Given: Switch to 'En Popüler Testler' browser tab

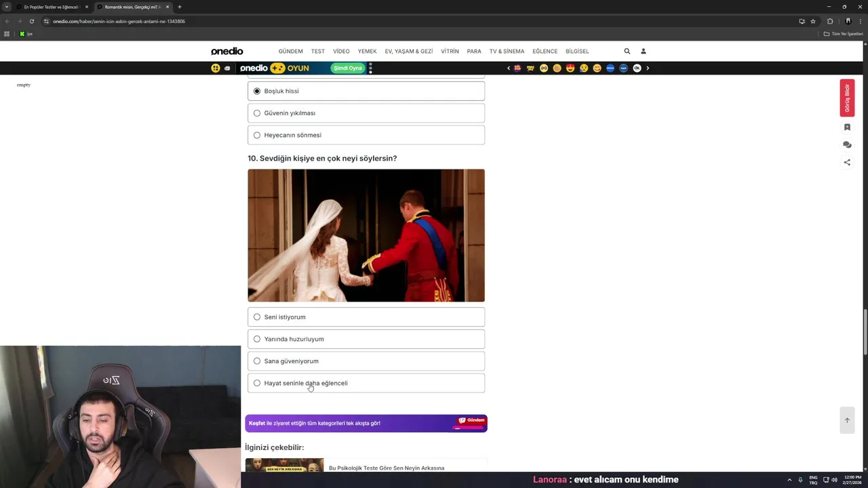Looking at the screenshot, I should click(52, 7).
